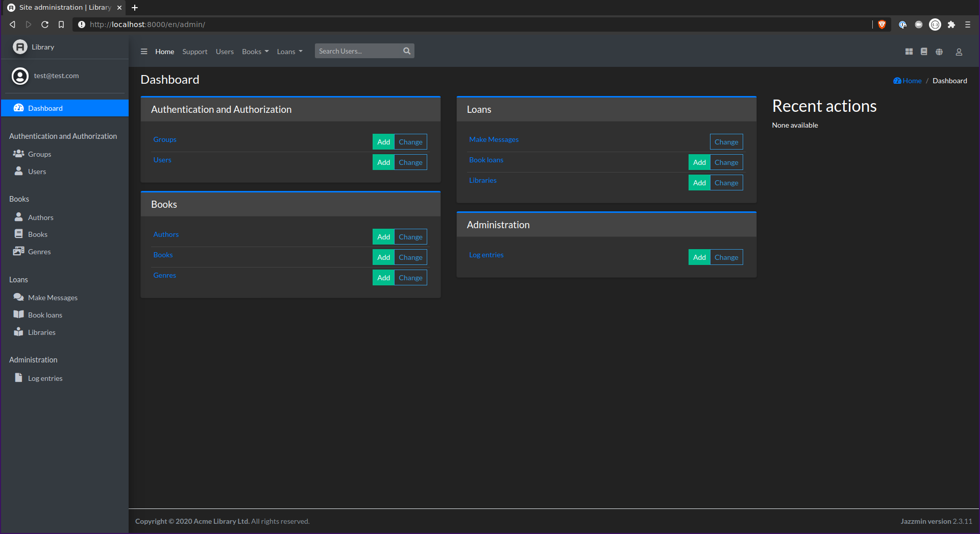Click the Genres photo-video icon in sidebar
The image size is (980, 534).
tap(19, 251)
